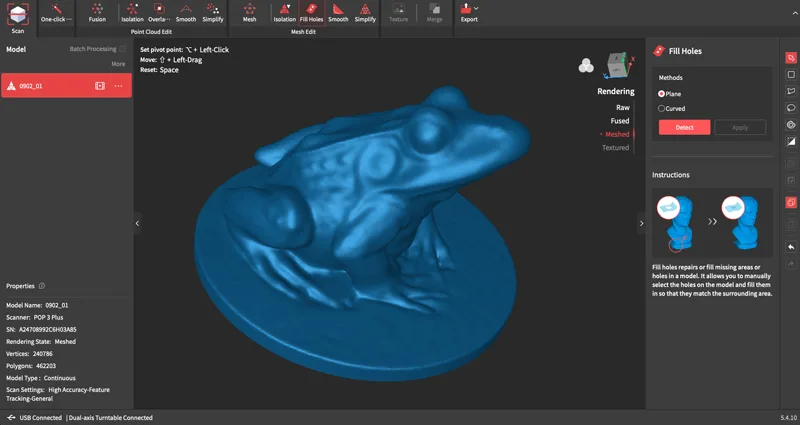The height and width of the screenshot is (425, 800).
Task: Select the Plane fill method
Action: (x=669, y=94)
